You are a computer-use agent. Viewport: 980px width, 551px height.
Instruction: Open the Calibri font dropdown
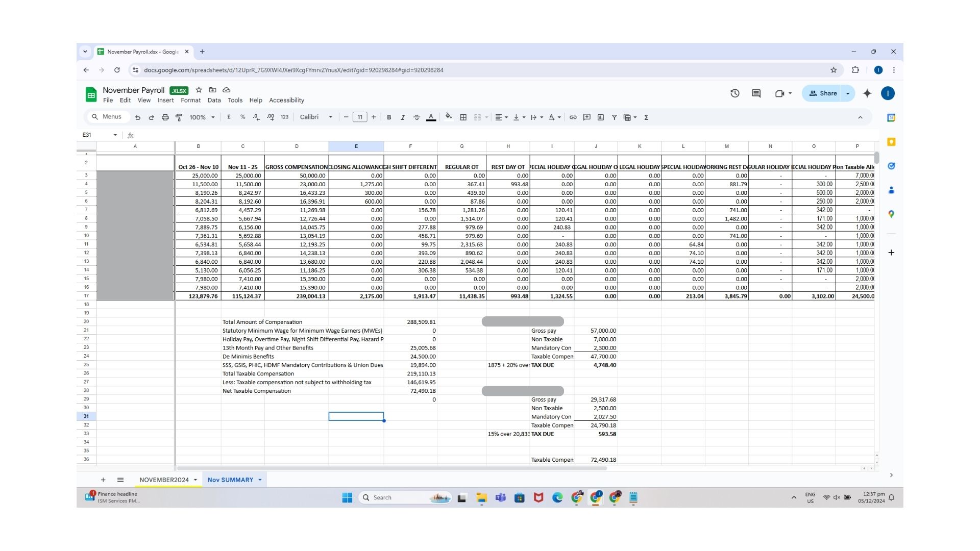316,117
